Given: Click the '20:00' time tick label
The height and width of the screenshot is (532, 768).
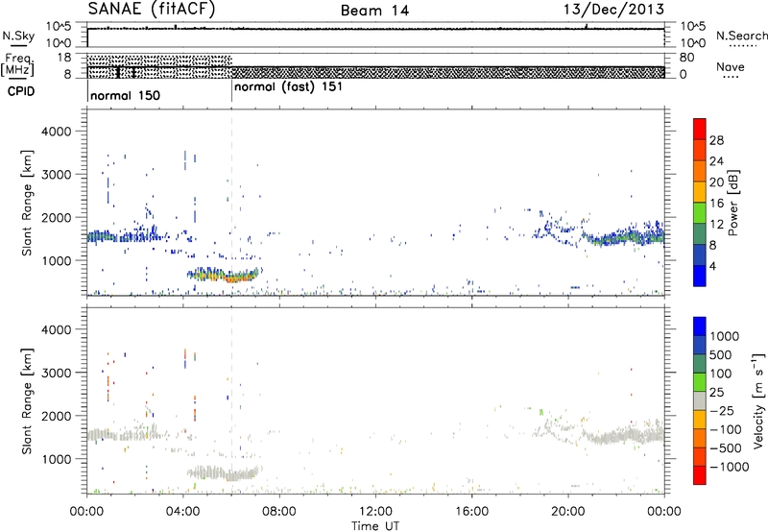Looking at the screenshot, I should coord(568,512).
